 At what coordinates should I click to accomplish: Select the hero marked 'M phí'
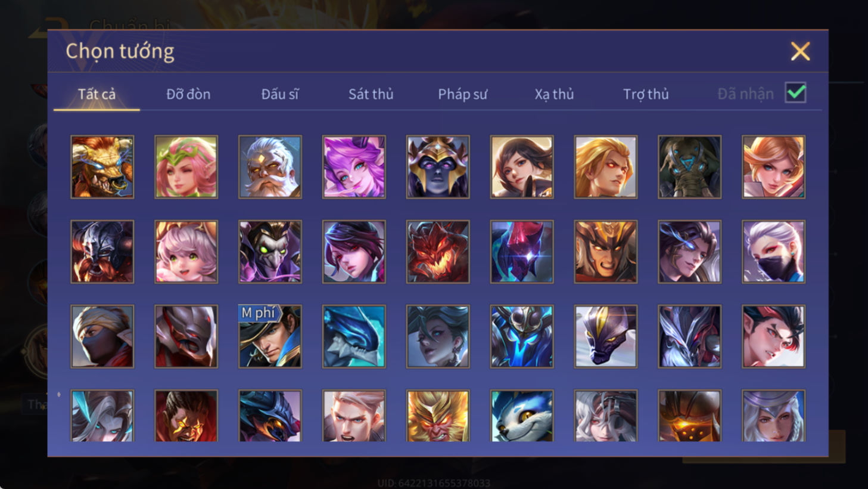coord(270,336)
